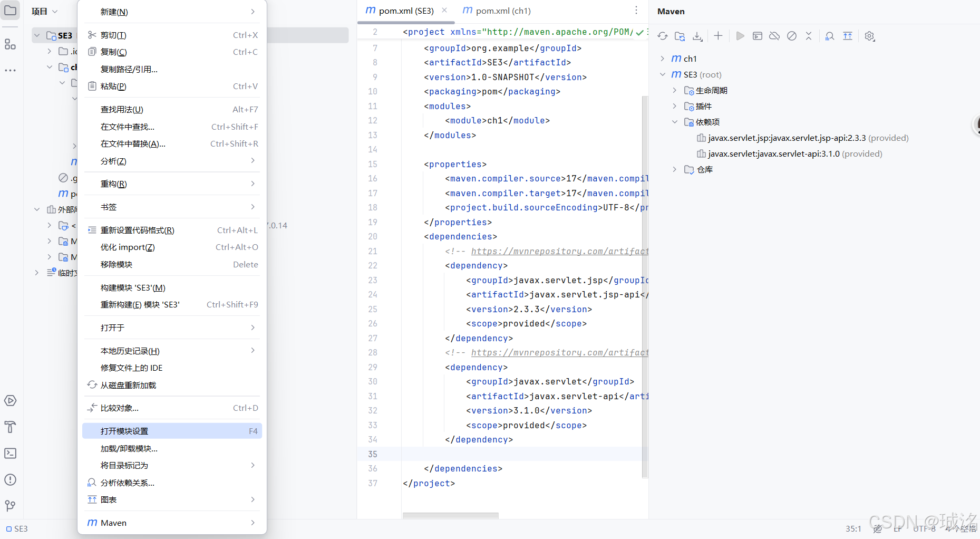980x539 pixels.
Task: Select 优化 import menu item
Action: pos(172,247)
